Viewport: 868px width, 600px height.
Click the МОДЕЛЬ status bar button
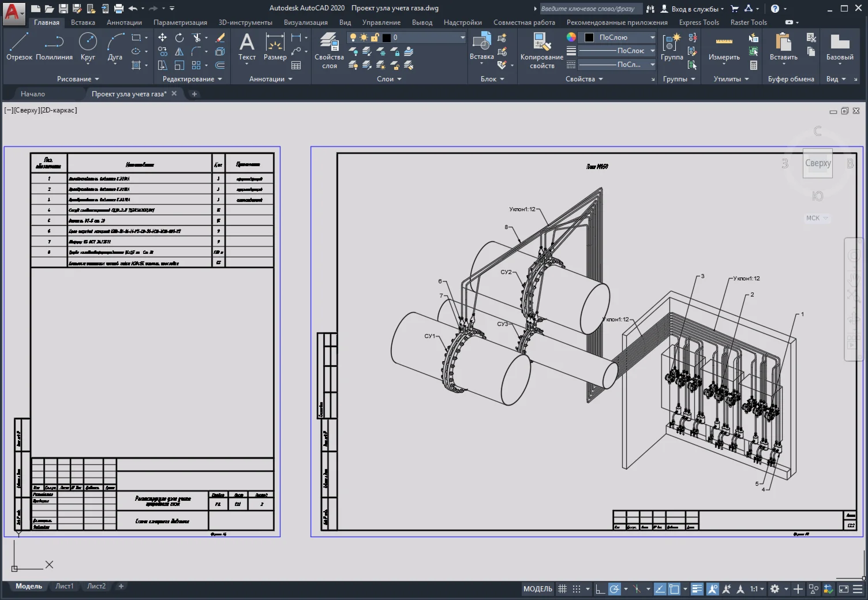pos(538,589)
